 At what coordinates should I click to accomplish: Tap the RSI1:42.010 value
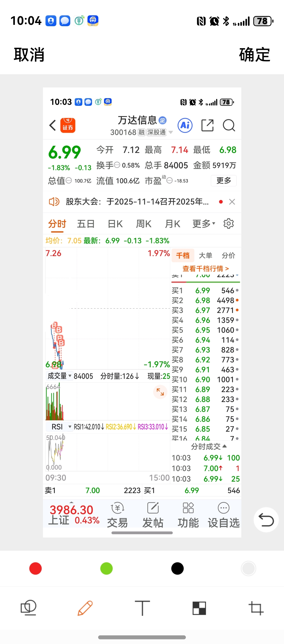(89, 427)
